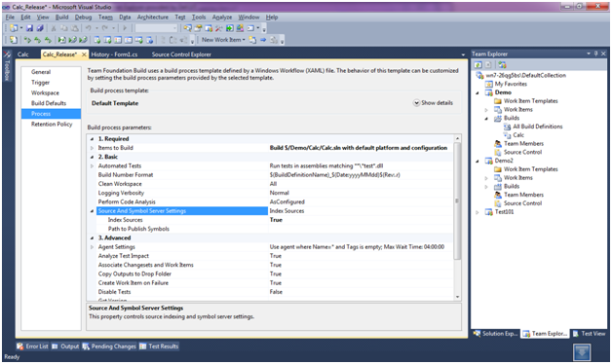Click the Undo arrow toolbar icon
The image size is (612, 364).
[89, 28]
